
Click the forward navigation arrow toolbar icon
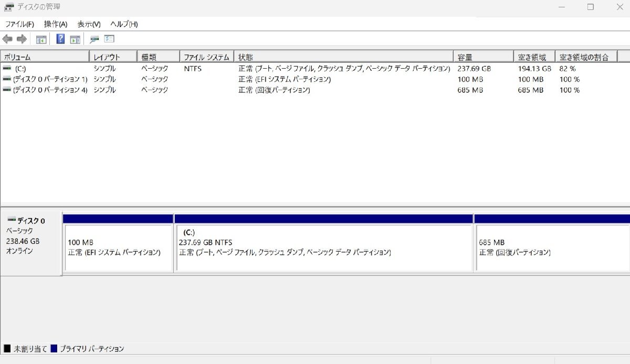(x=21, y=38)
